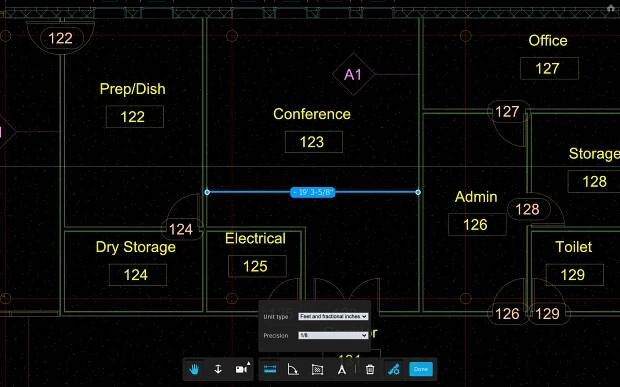This screenshot has height=387, width=620.
Task: Click room number 126 box under Admin
Action: (x=477, y=225)
